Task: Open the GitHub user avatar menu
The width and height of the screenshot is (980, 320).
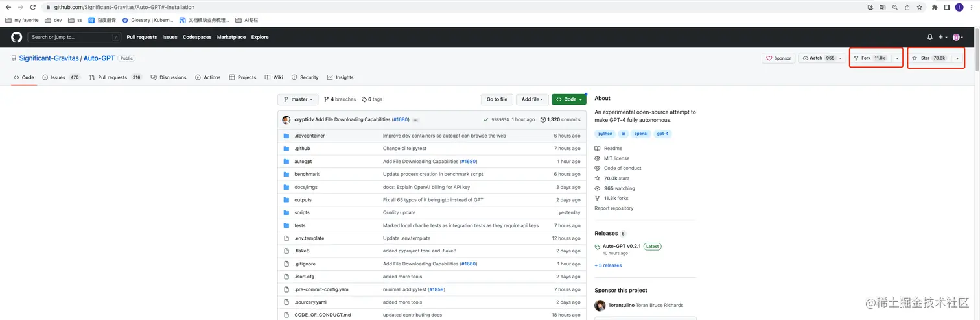Action: tap(958, 37)
